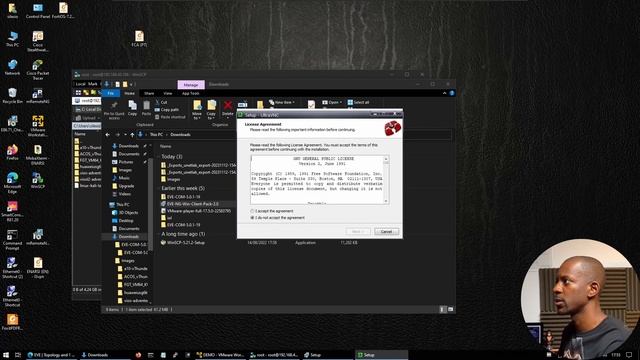Click 'This PC' in address breadcrumb
Screen dimensions: 640x360
coord(156,135)
